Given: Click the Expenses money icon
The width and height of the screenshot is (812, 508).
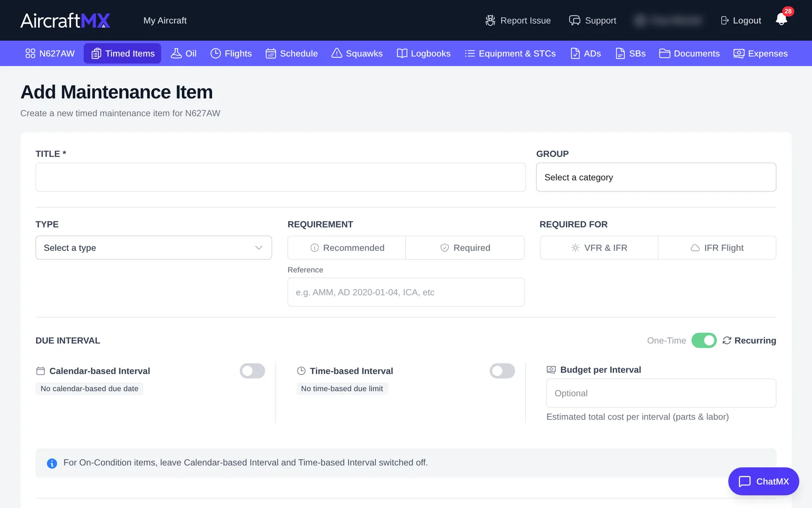Looking at the screenshot, I should (739, 53).
